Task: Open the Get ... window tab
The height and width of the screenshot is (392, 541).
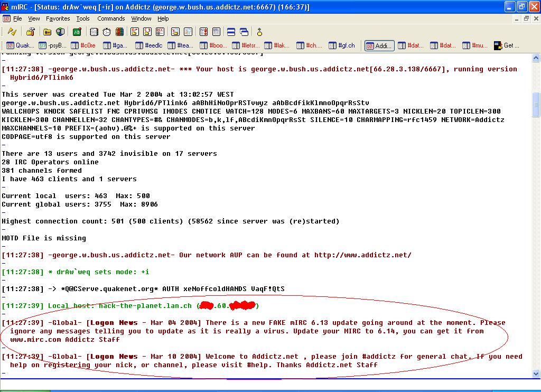Action: pyautogui.click(x=507, y=45)
